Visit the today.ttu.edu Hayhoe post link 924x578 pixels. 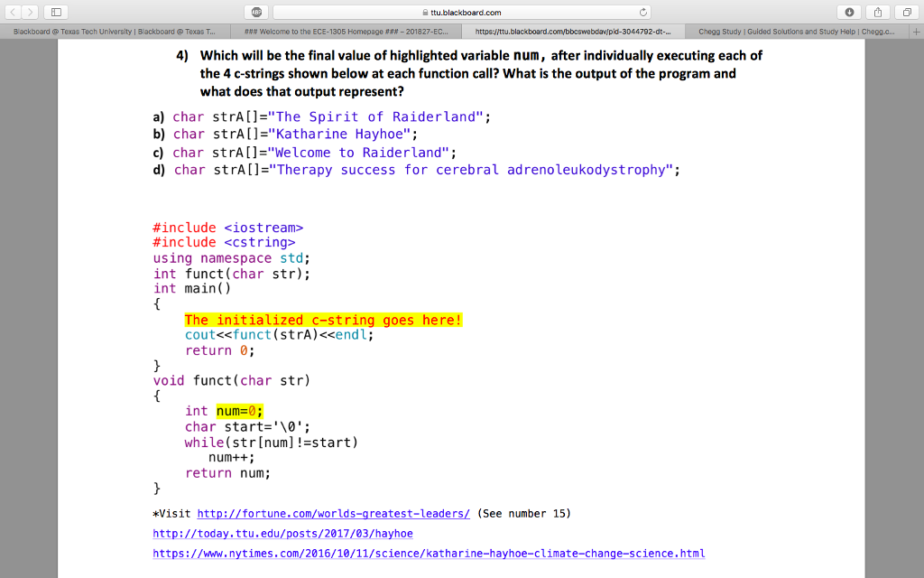(x=282, y=534)
